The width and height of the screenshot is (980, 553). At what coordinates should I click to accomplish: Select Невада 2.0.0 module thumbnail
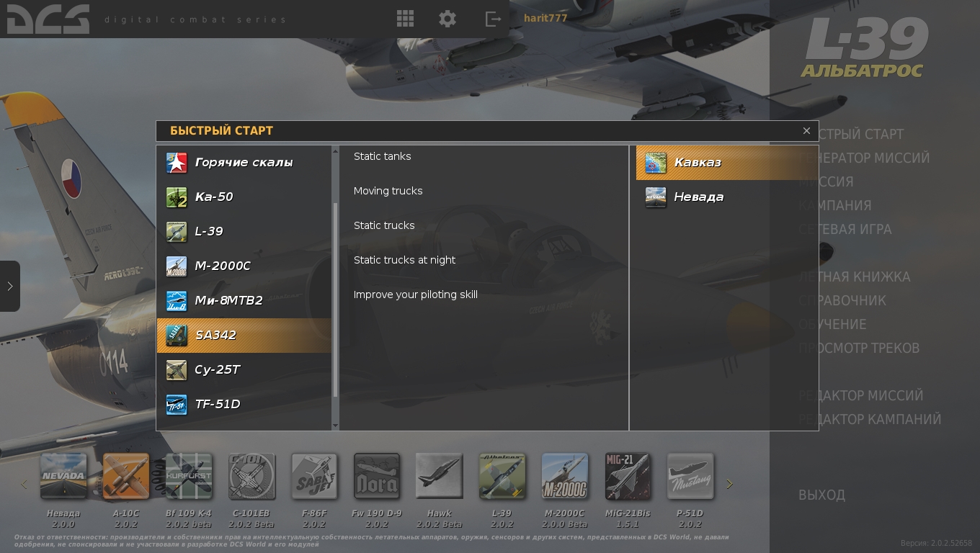pos(63,476)
